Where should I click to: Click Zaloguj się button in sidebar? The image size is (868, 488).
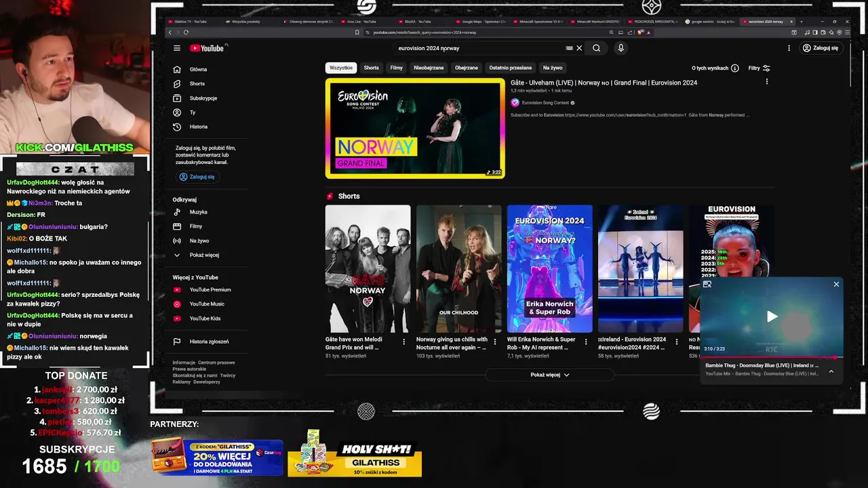(x=197, y=177)
